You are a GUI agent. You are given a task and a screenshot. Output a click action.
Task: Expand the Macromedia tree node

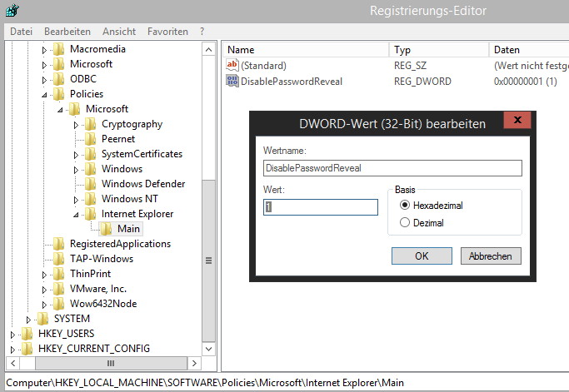44,50
